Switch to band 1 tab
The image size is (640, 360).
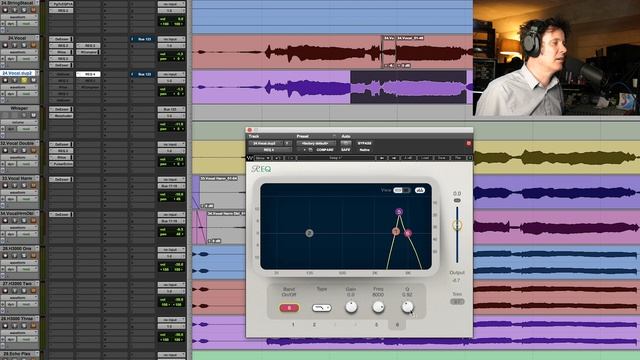[293, 324]
